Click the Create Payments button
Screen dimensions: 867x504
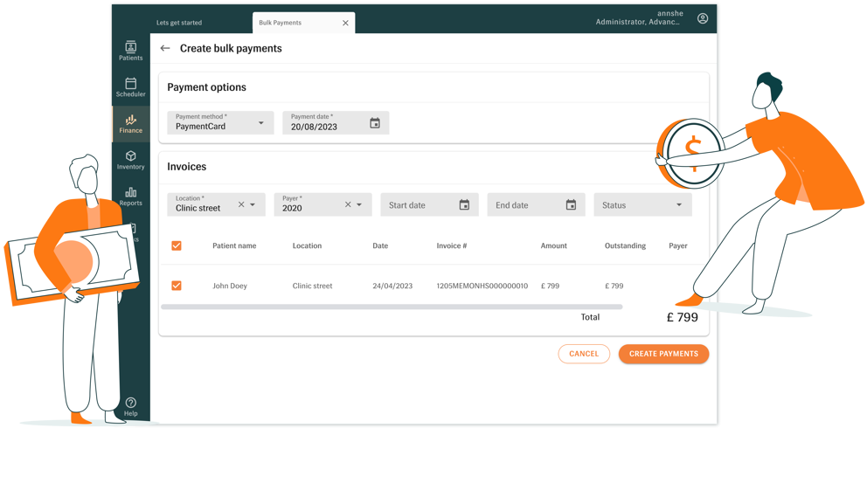663,354
